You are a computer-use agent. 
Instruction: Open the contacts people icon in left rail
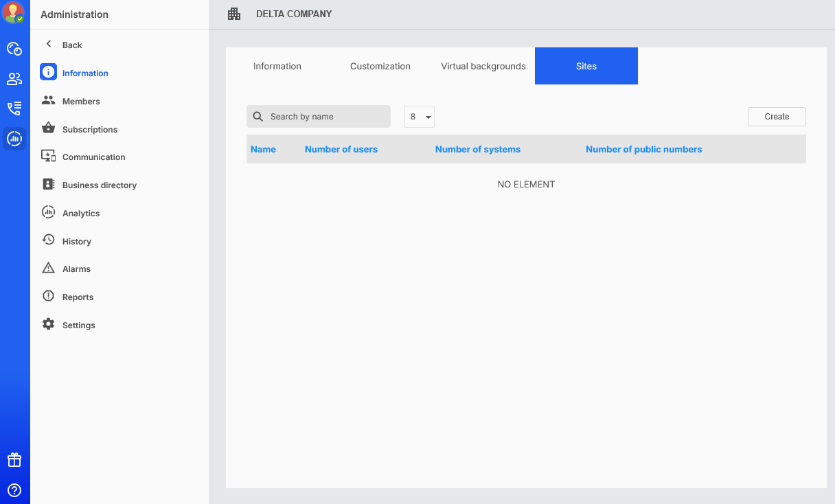[x=14, y=79]
